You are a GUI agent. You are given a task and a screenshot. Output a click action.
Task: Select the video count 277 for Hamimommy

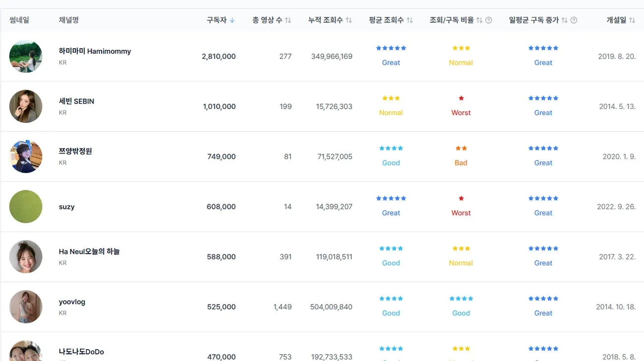pos(285,57)
